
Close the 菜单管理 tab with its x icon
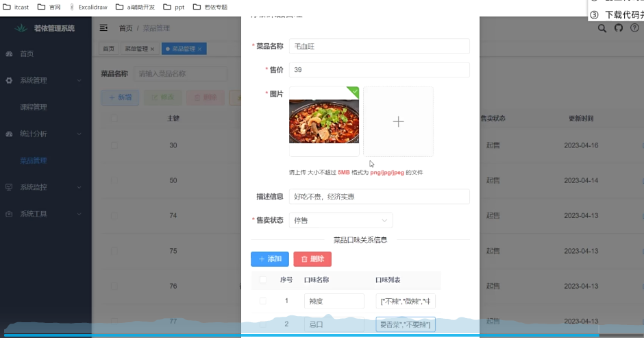coord(152,49)
